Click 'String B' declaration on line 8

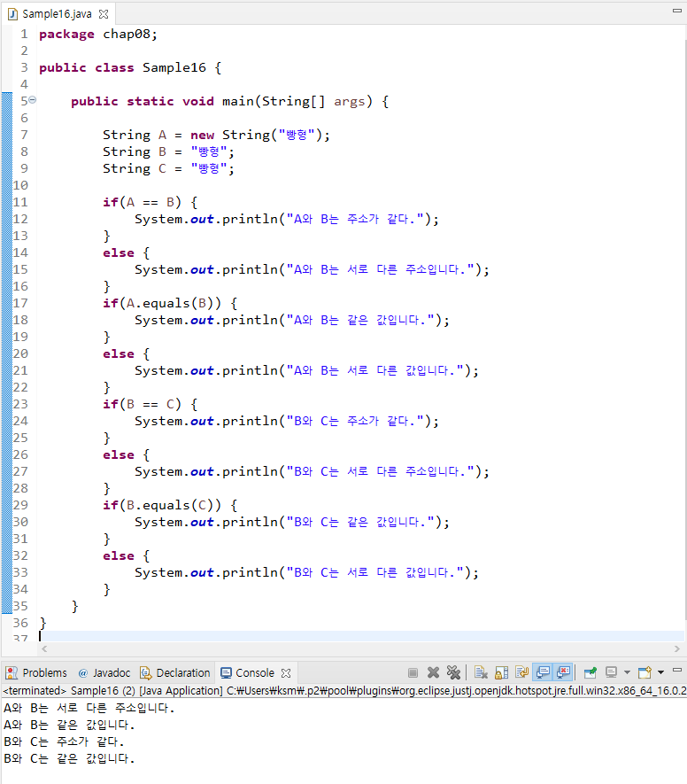tap(135, 151)
